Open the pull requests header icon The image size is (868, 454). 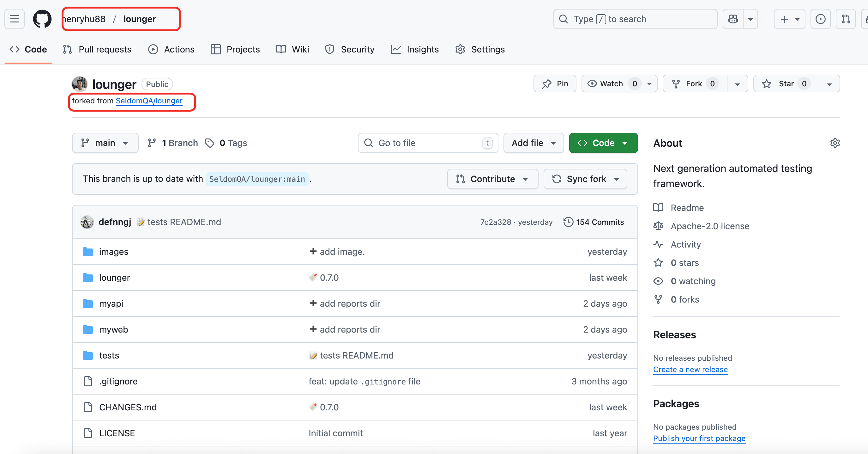846,19
